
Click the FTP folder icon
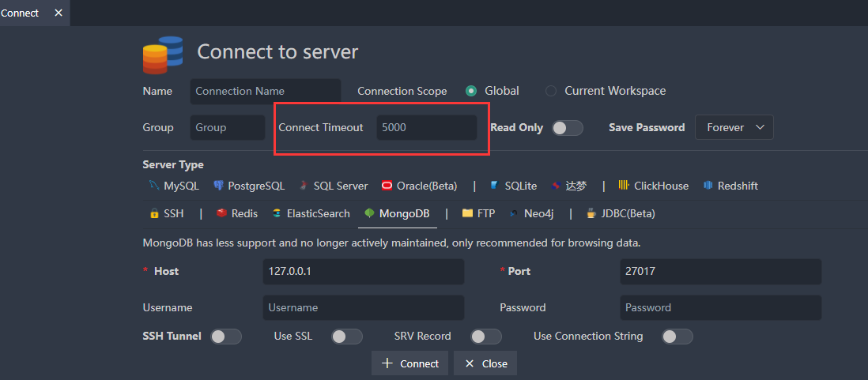467,213
